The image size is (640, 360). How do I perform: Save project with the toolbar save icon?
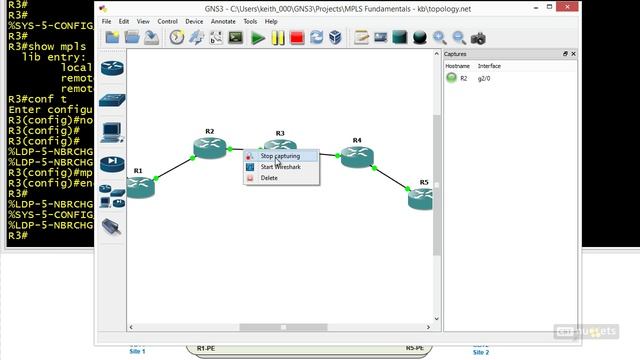151,38
